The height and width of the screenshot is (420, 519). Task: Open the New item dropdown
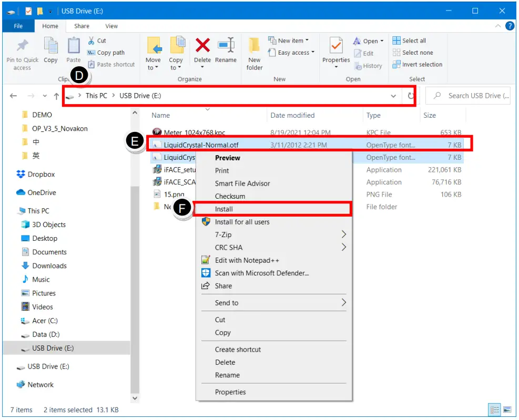click(x=289, y=40)
